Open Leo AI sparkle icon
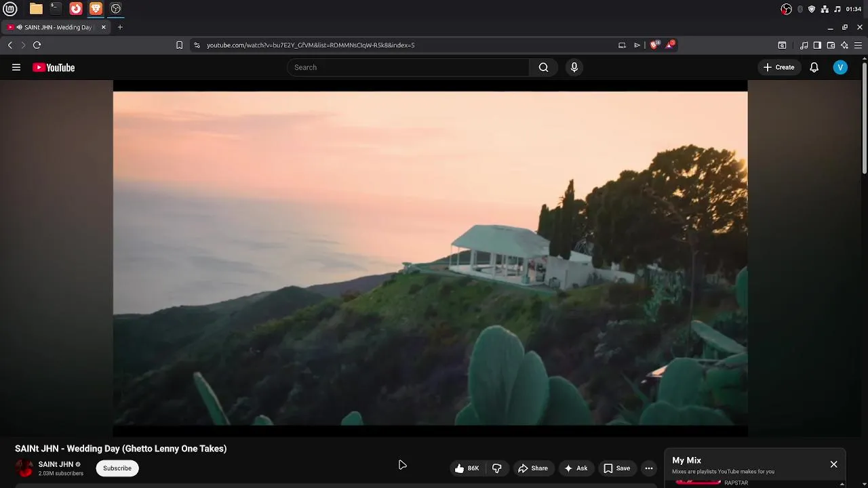Viewport: 868px width, 488px height. (x=844, y=45)
